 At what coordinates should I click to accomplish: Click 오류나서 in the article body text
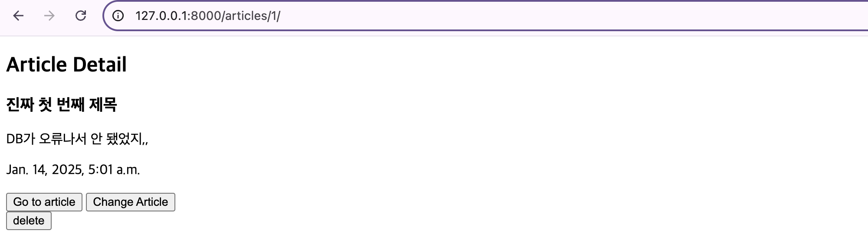(x=63, y=139)
